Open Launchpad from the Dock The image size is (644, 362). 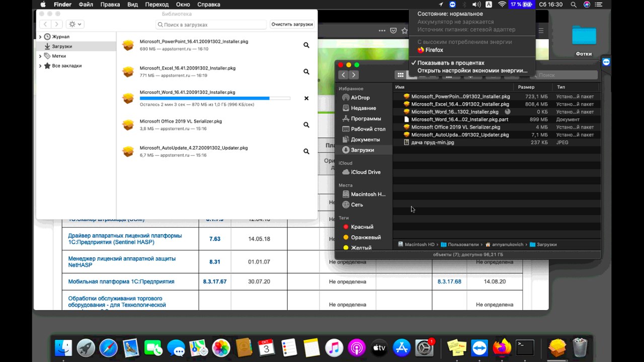coord(86,348)
